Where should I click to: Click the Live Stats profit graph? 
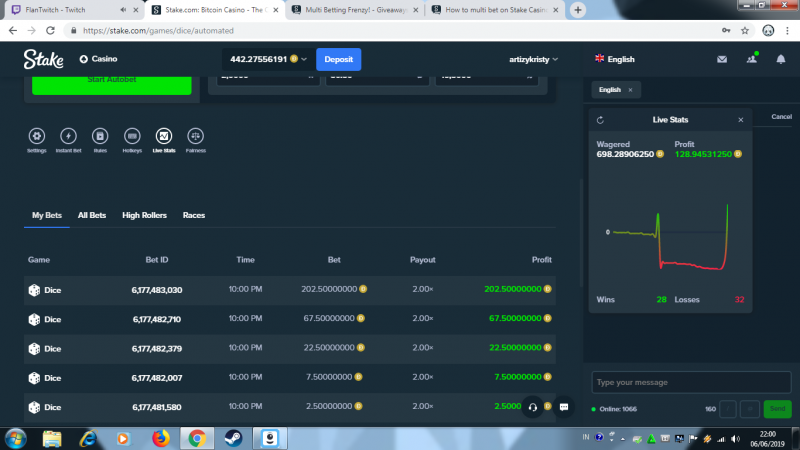coord(670,236)
